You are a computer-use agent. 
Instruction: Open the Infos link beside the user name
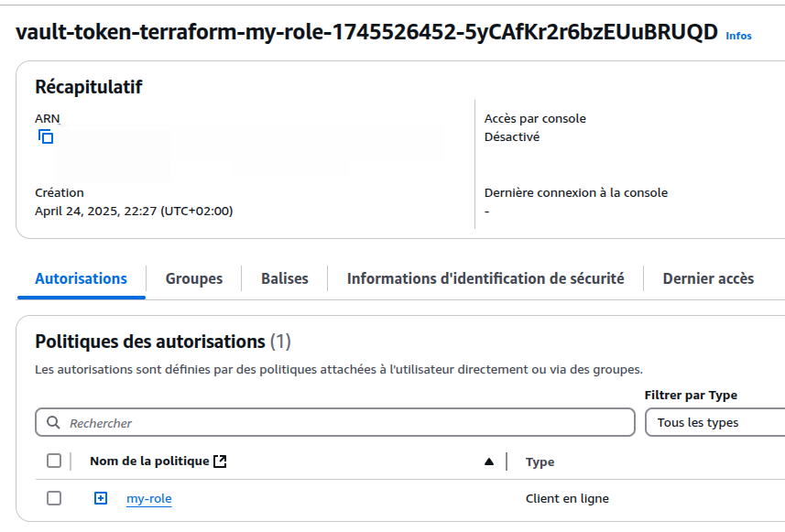(738, 36)
